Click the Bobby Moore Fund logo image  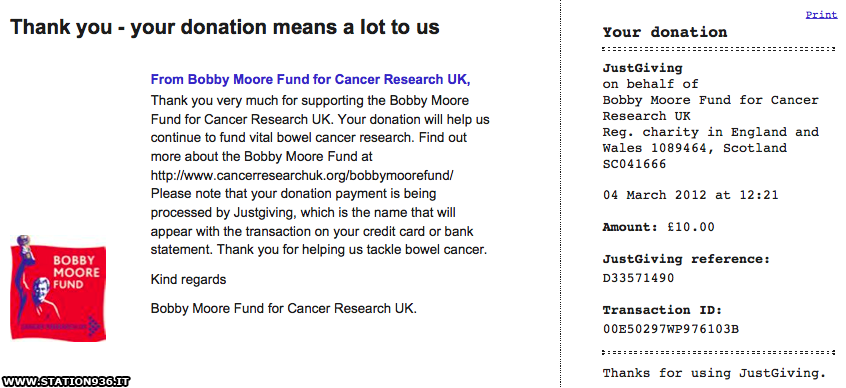pyautogui.click(x=59, y=287)
